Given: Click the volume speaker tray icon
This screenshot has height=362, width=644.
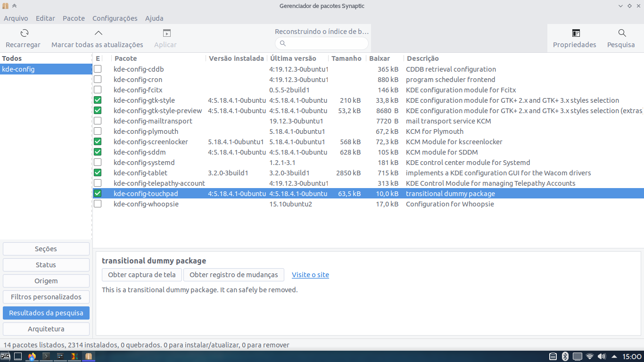Looking at the screenshot, I should (x=602, y=356).
